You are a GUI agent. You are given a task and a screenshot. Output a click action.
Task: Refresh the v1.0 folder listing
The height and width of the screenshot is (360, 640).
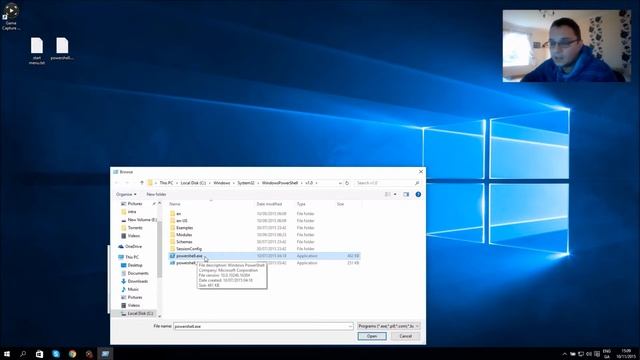[x=347, y=183]
